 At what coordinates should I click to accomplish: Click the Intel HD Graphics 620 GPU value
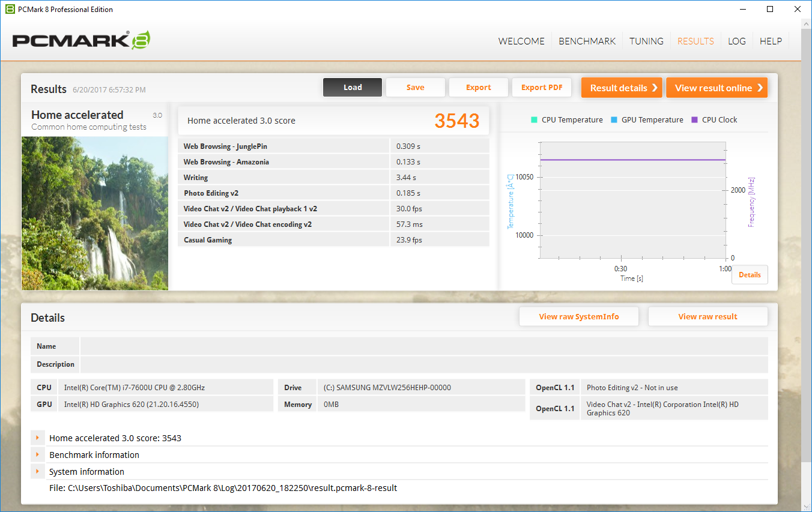click(132, 404)
